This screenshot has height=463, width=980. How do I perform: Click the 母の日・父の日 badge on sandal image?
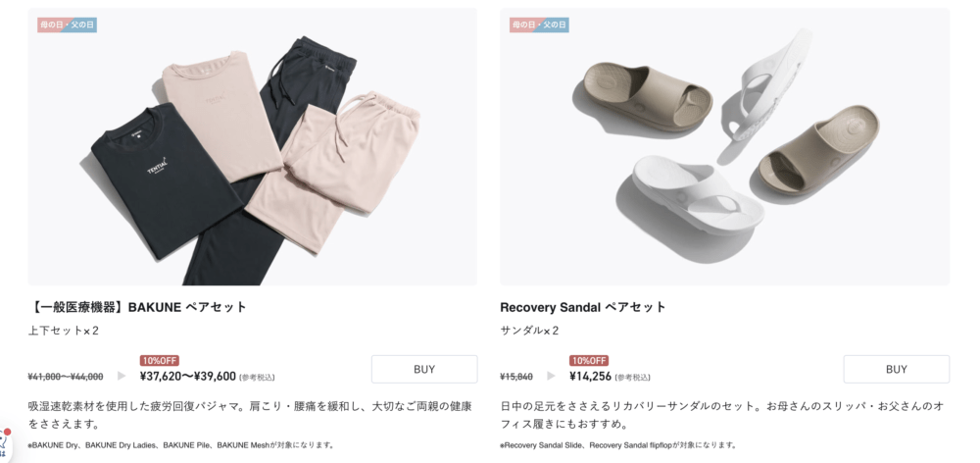(x=539, y=26)
